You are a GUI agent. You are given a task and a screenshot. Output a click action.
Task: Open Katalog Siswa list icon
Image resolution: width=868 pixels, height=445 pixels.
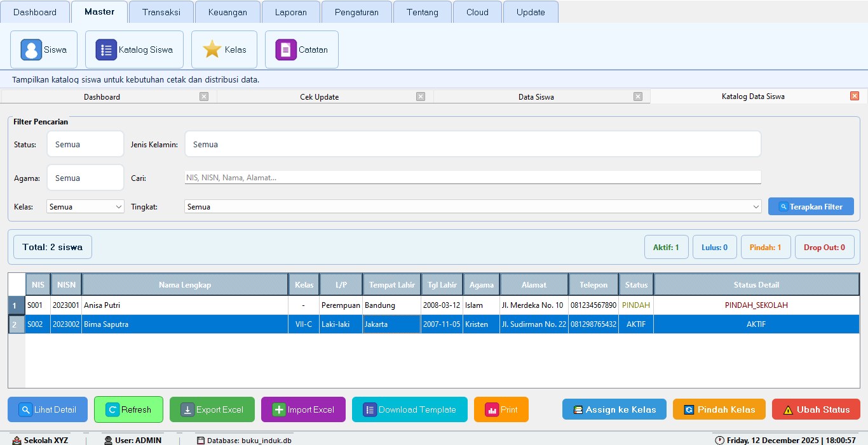click(x=106, y=50)
